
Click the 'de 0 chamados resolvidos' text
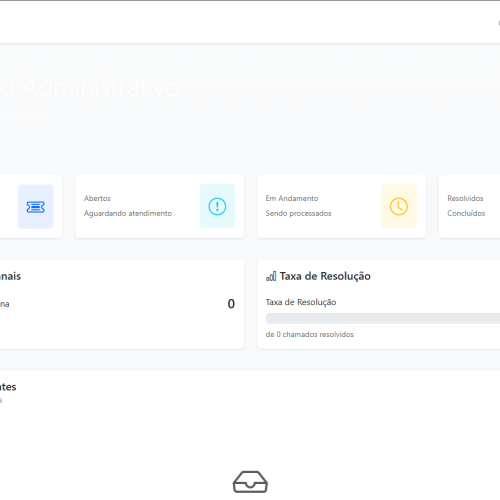click(x=310, y=334)
